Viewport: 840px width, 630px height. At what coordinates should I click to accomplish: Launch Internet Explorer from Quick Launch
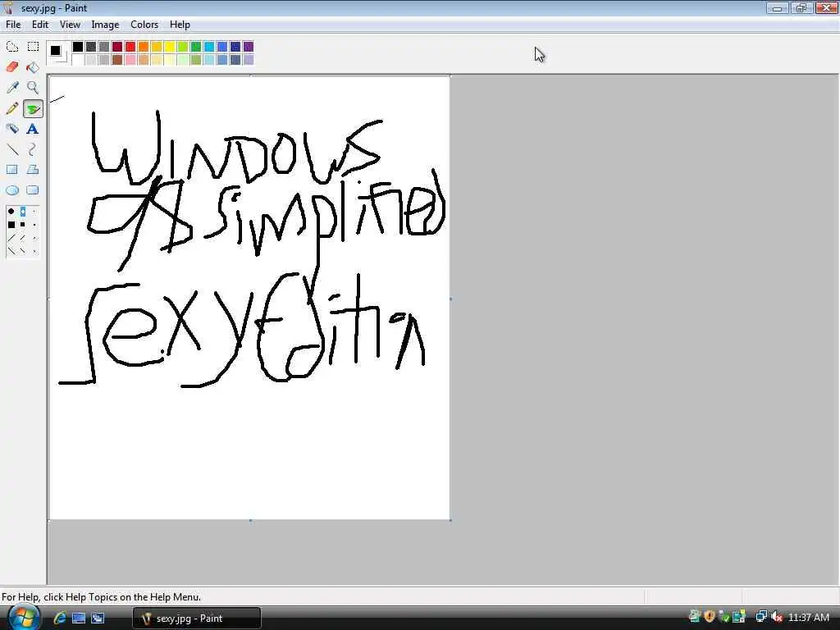tap(59, 618)
